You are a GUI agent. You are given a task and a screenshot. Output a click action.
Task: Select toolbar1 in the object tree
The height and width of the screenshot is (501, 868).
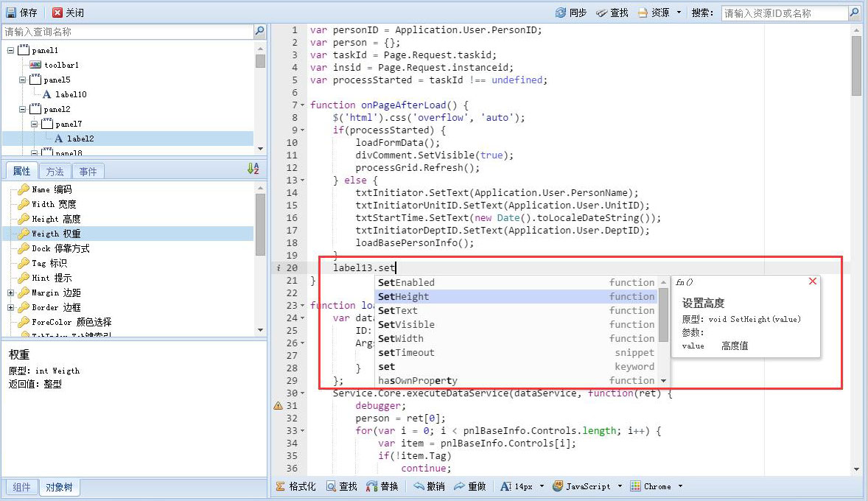click(61, 65)
